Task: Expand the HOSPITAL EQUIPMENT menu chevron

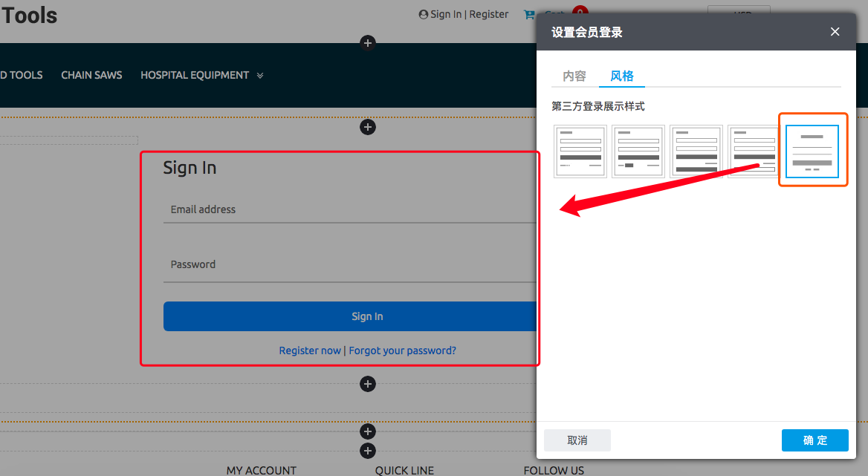Action: (260, 76)
